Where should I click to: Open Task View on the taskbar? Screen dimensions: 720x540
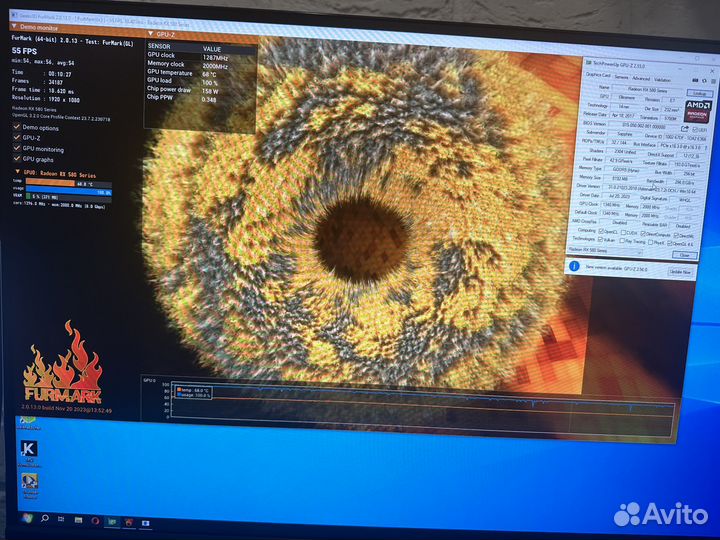[61, 519]
